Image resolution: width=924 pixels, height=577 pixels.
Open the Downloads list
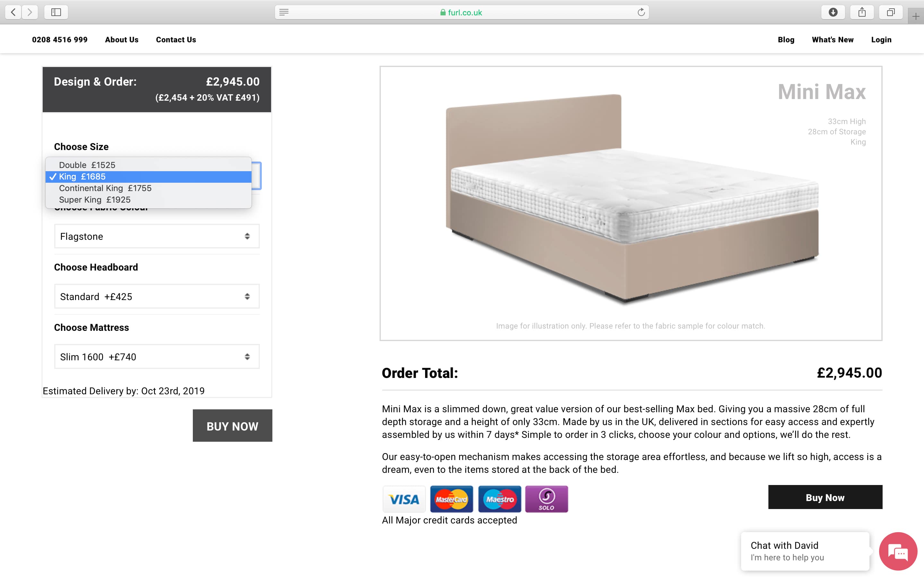point(833,12)
